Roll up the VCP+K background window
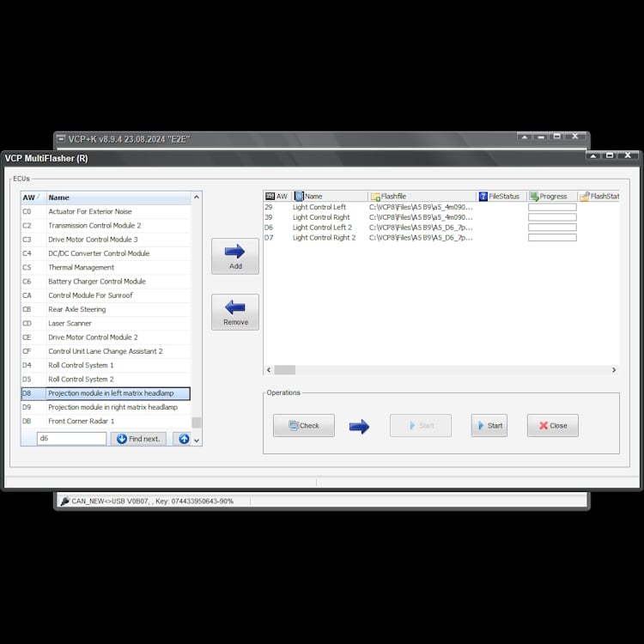644x644 pixels. [525, 137]
